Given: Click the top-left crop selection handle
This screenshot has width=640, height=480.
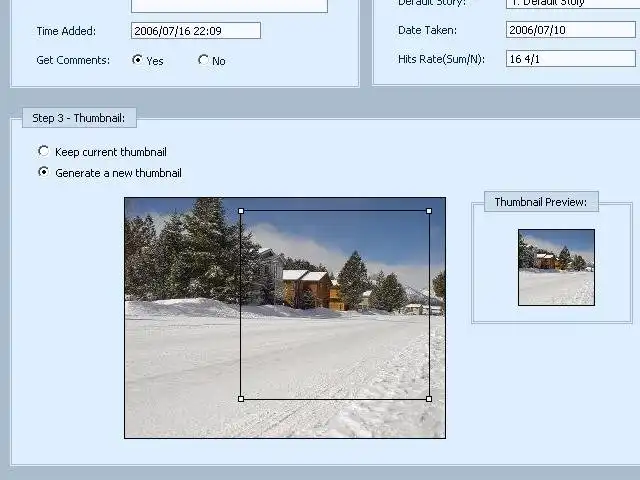Looking at the screenshot, I should (241, 211).
